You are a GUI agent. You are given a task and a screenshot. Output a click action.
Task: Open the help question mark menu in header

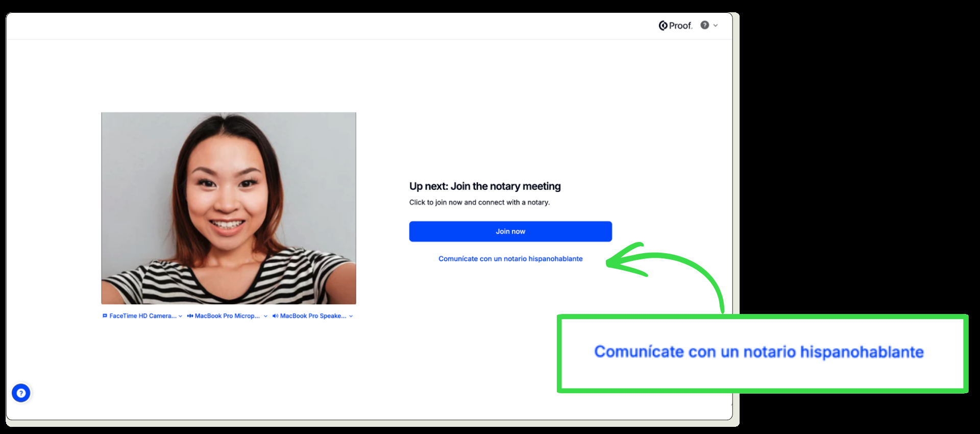click(x=704, y=25)
